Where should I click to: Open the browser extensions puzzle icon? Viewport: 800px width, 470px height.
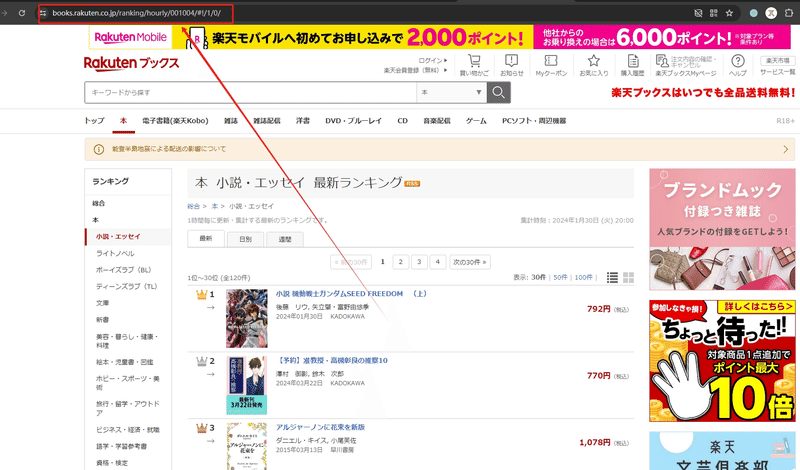point(789,13)
